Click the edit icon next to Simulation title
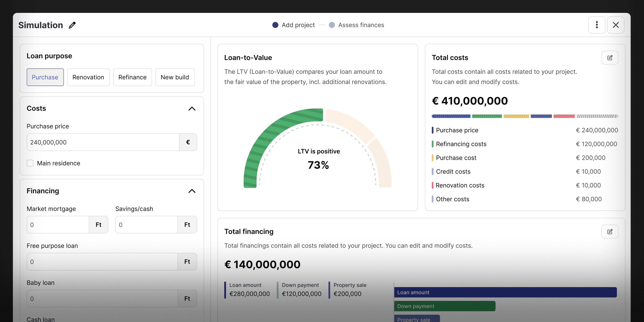Viewport: 644px width, 322px height. pos(72,25)
